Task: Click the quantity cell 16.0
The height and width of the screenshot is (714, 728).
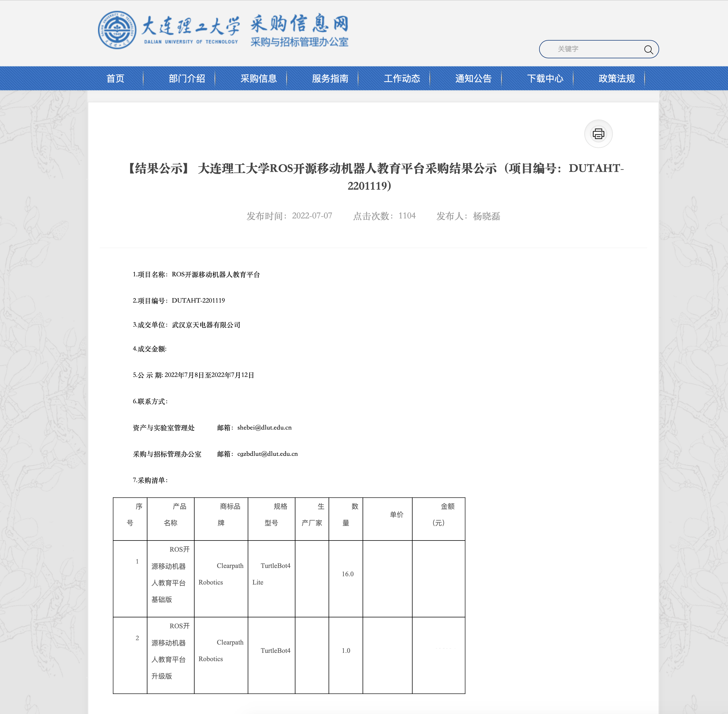Action: coord(346,579)
